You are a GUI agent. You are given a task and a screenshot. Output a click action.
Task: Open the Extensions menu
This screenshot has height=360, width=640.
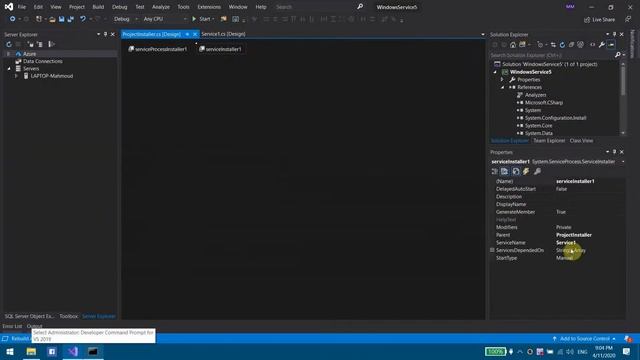point(209,7)
